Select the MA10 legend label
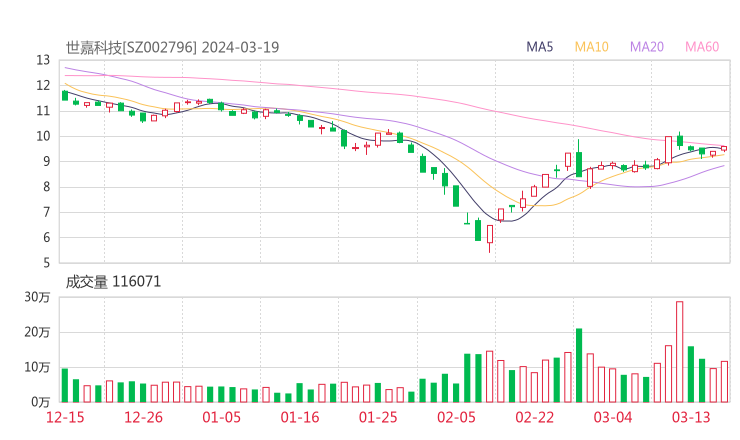The height and width of the screenshot is (440, 740). click(x=591, y=47)
